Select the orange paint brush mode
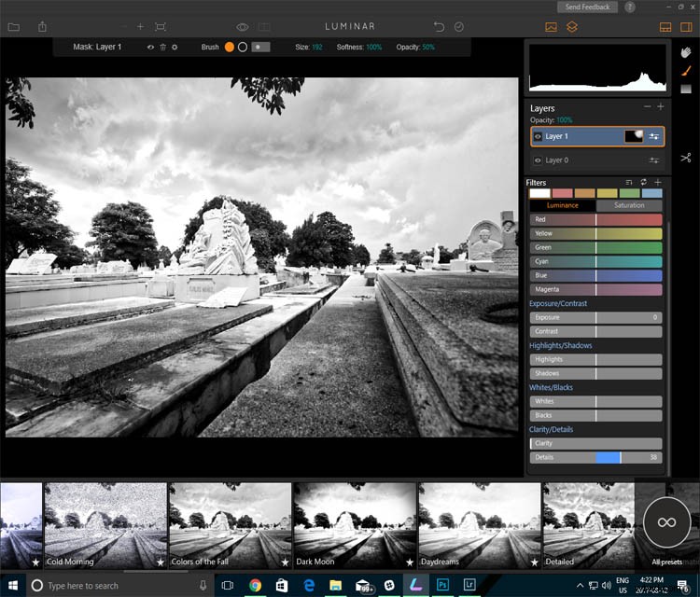The height and width of the screenshot is (597, 700). point(230,47)
